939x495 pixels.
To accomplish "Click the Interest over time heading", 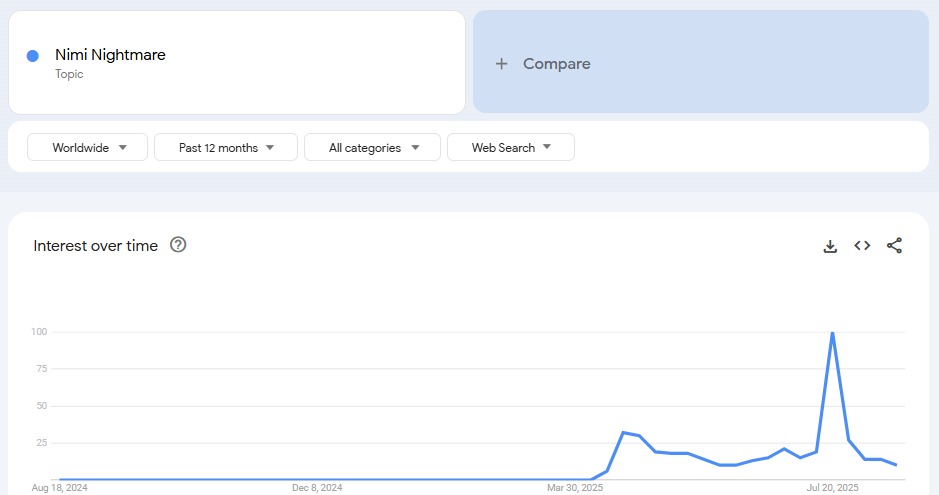I will (95, 246).
